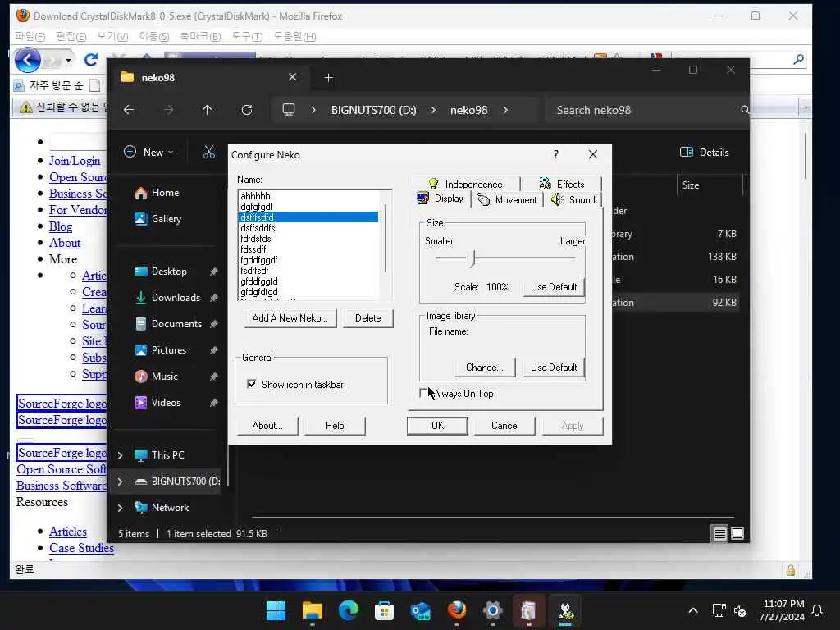
Task: Open the Join/Login link in Firefox
Action: click(75, 161)
